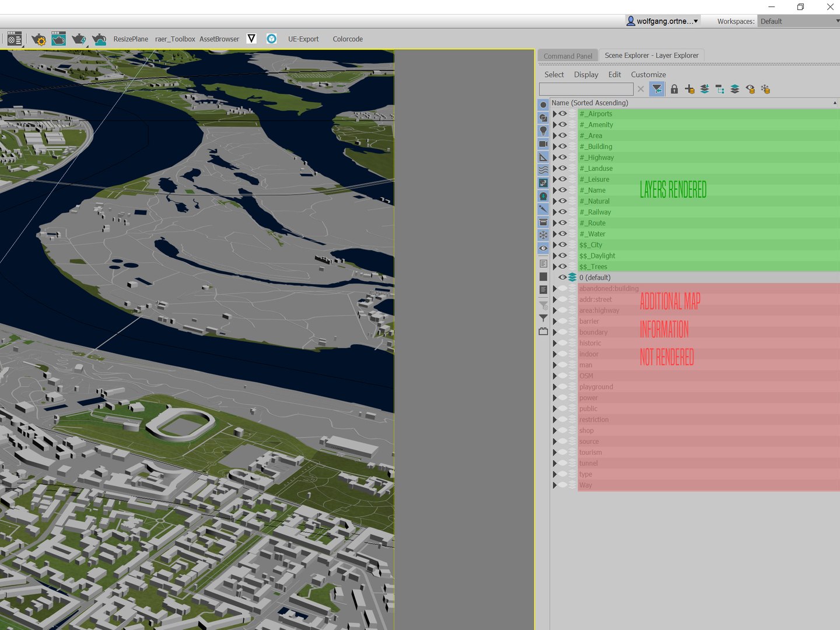840x630 pixels.
Task: Clear the search field with X icon
Action: coord(640,89)
